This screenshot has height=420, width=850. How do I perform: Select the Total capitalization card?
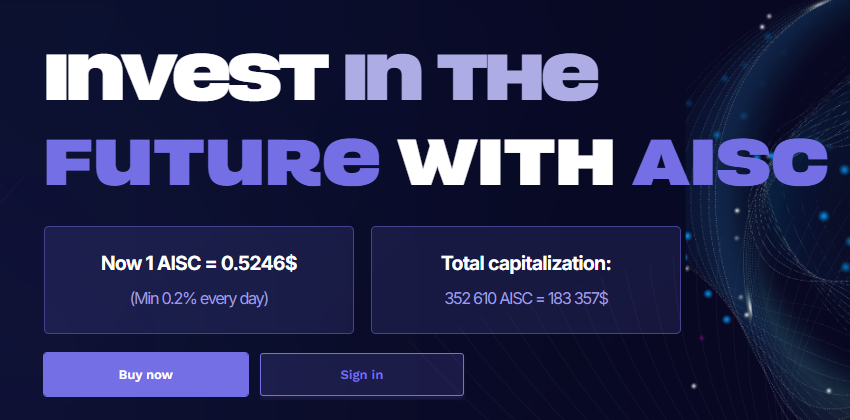click(x=525, y=280)
